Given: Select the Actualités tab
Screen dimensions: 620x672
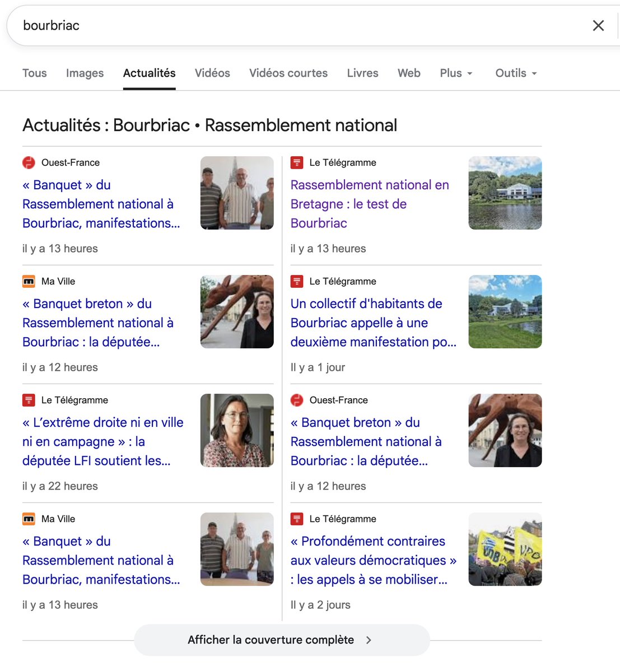Looking at the screenshot, I should pyautogui.click(x=150, y=73).
